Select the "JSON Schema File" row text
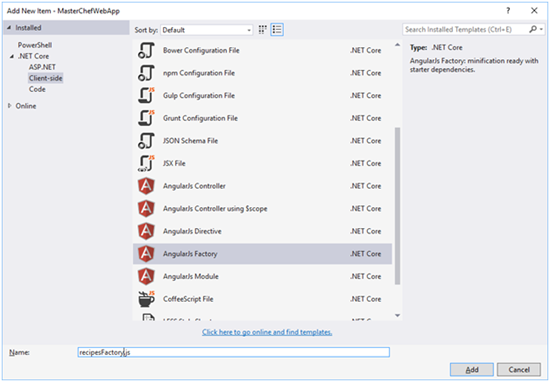Viewport: 550px width, 382px height. click(190, 141)
